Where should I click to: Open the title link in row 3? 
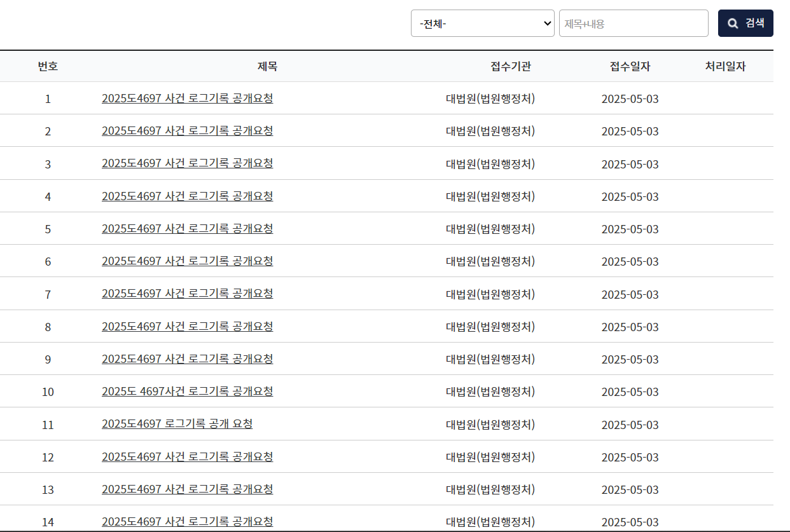click(187, 163)
